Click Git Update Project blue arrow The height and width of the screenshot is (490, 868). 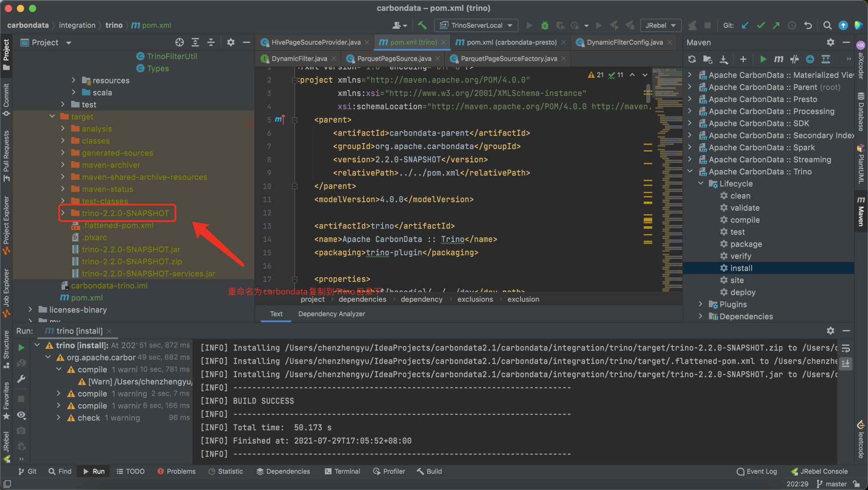(x=745, y=25)
